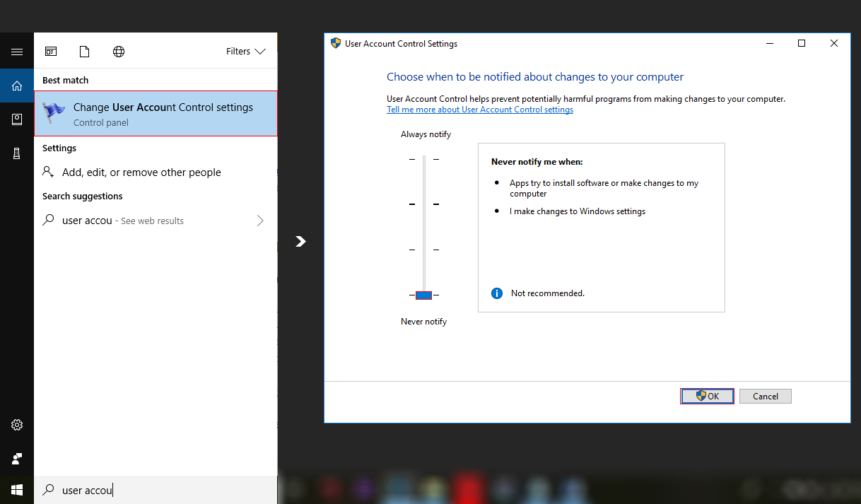The width and height of the screenshot is (861, 504).
Task: Open the hamburger menu in the search panel
Action: [x=17, y=52]
